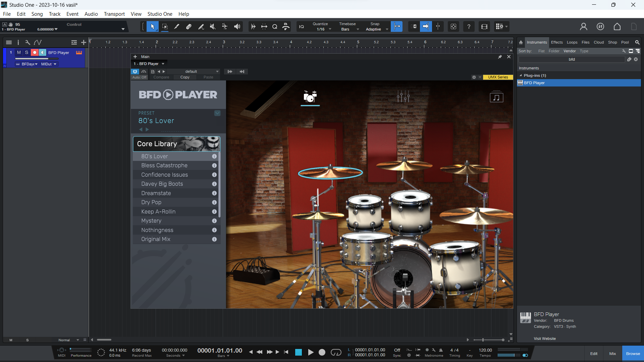Viewport: 644px width, 362px height.
Task: Select the Eraser tool
Action: [189, 26]
